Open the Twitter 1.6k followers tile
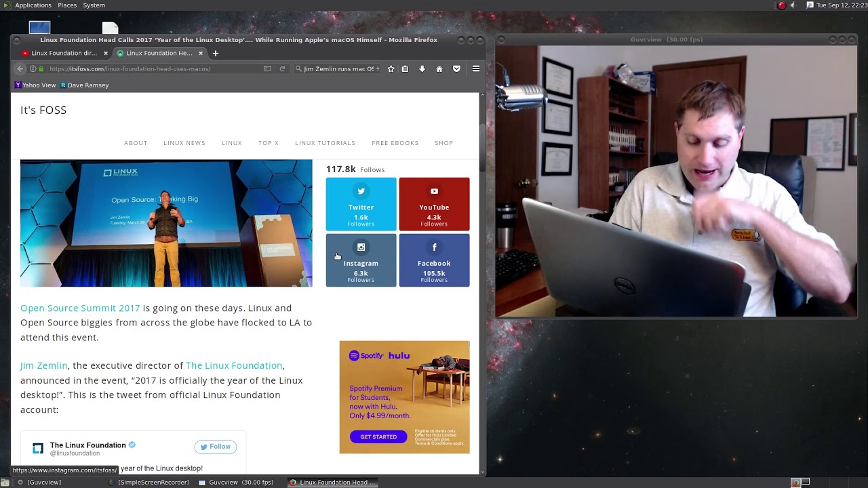 361,204
